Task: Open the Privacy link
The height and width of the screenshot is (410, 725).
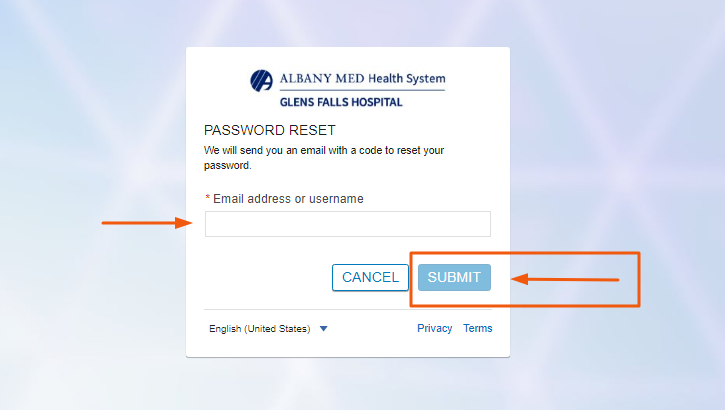Action: point(435,328)
